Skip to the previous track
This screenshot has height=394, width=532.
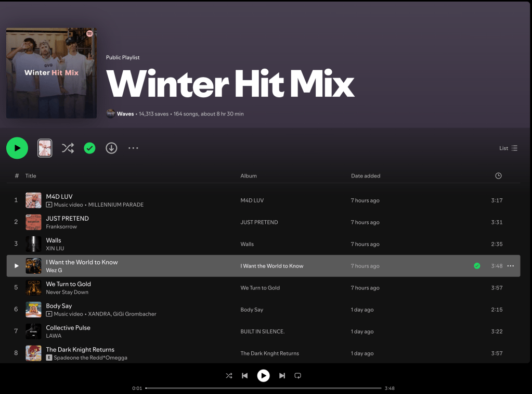(244, 376)
